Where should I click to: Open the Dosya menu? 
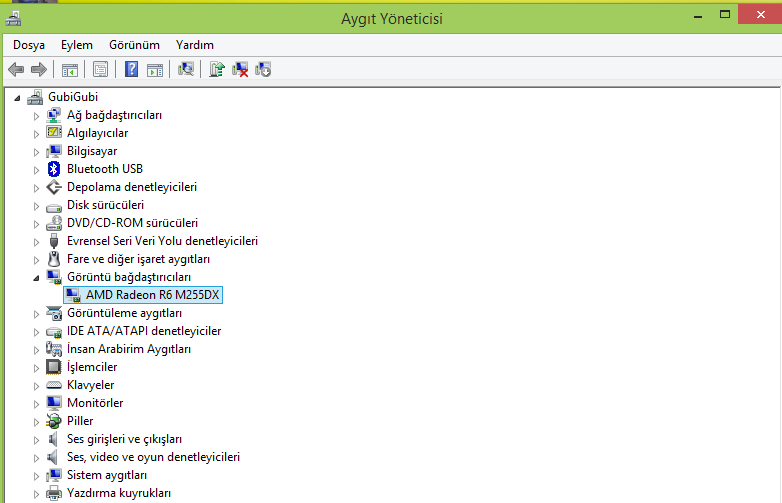click(29, 45)
